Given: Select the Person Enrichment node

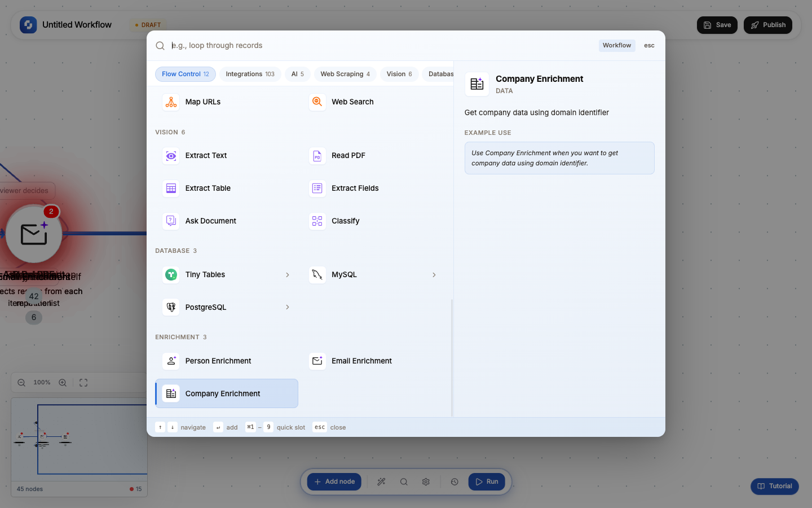Looking at the screenshot, I should pos(227,361).
